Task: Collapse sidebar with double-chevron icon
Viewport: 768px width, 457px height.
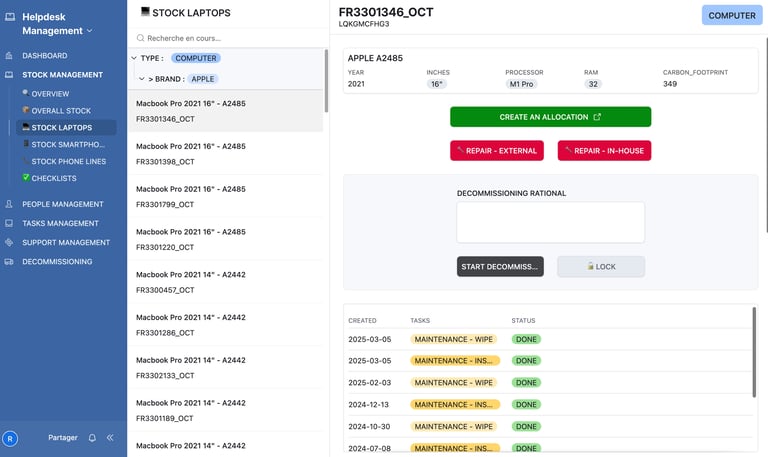Action: [x=110, y=438]
